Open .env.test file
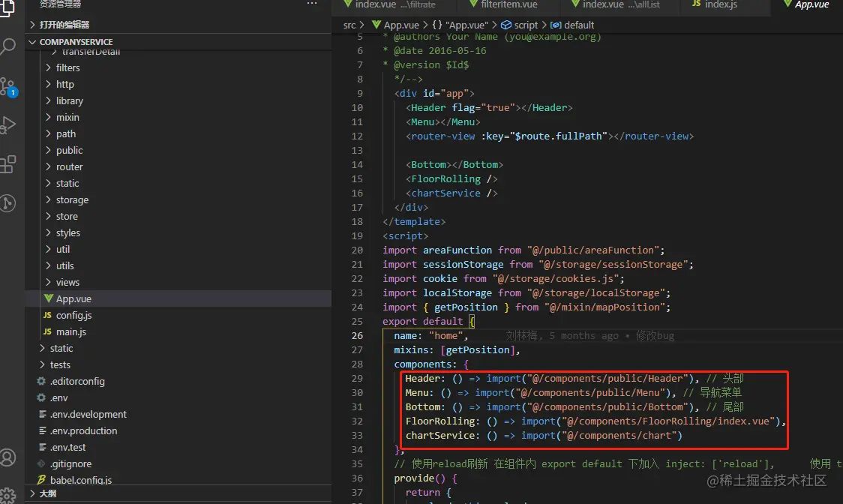 (178, 448)
